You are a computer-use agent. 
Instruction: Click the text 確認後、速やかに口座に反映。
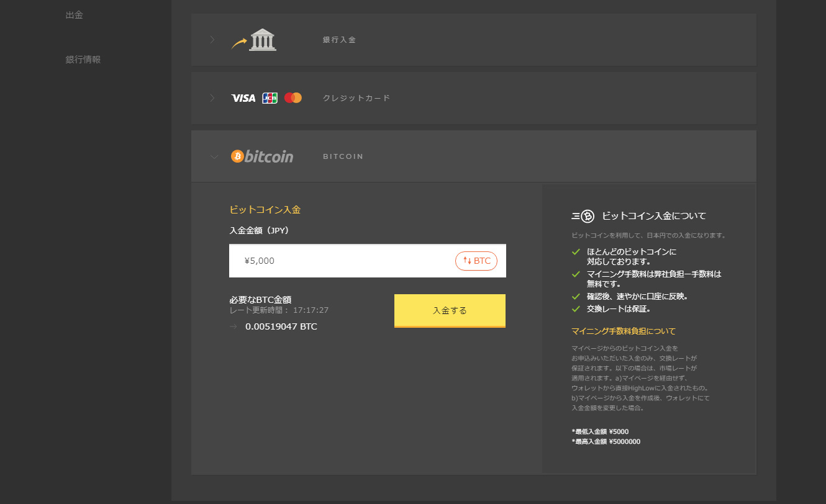pos(637,296)
